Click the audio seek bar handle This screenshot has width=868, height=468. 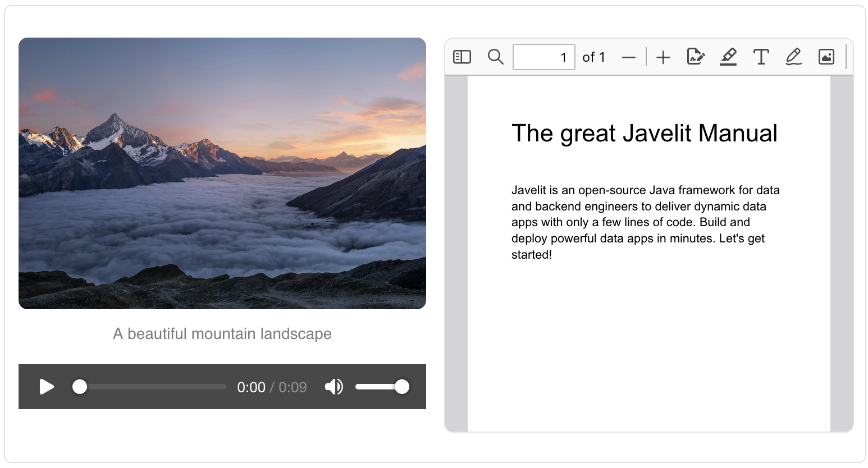[80, 387]
